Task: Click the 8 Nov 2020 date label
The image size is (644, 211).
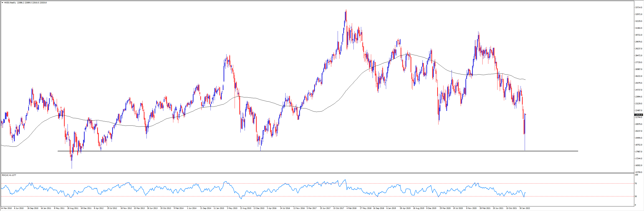Action: (x=472, y=208)
